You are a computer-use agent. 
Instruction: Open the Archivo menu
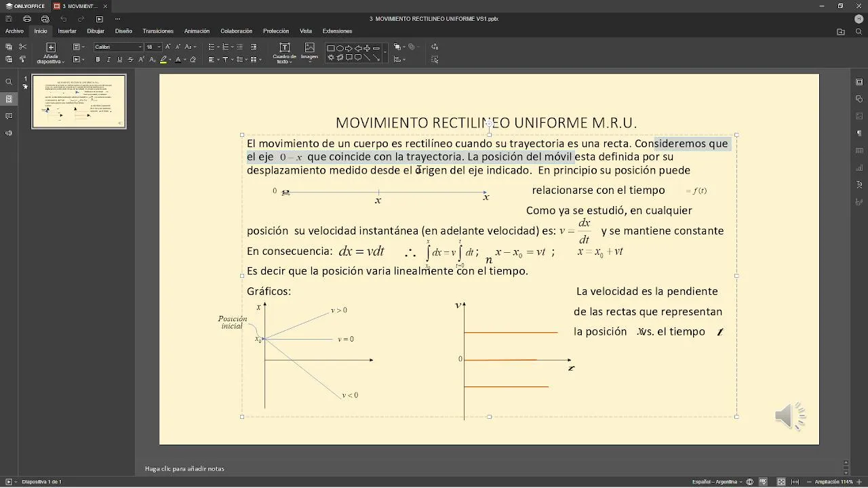click(14, 31)
